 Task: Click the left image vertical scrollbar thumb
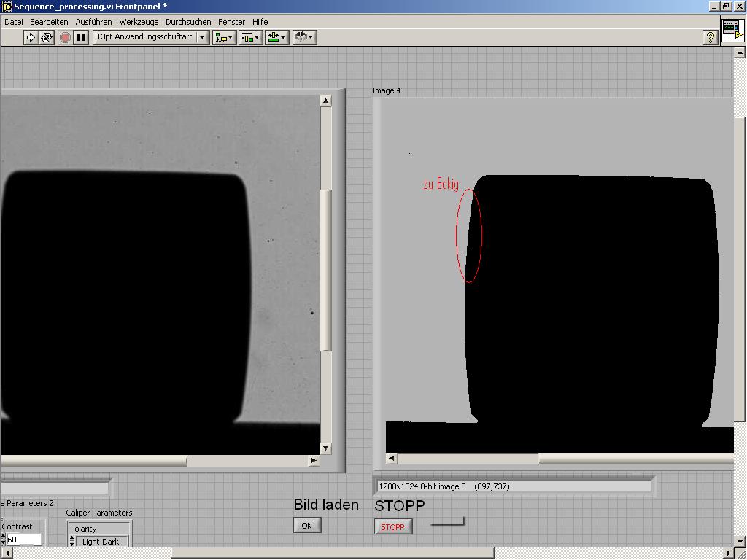point(326,270)
